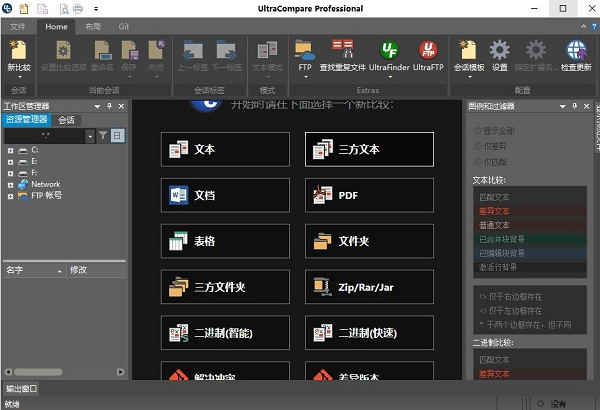Viewport: 600px width, 410px height.
Task: Collapse the ribbon with the up arrow
Action: [583, 27]
